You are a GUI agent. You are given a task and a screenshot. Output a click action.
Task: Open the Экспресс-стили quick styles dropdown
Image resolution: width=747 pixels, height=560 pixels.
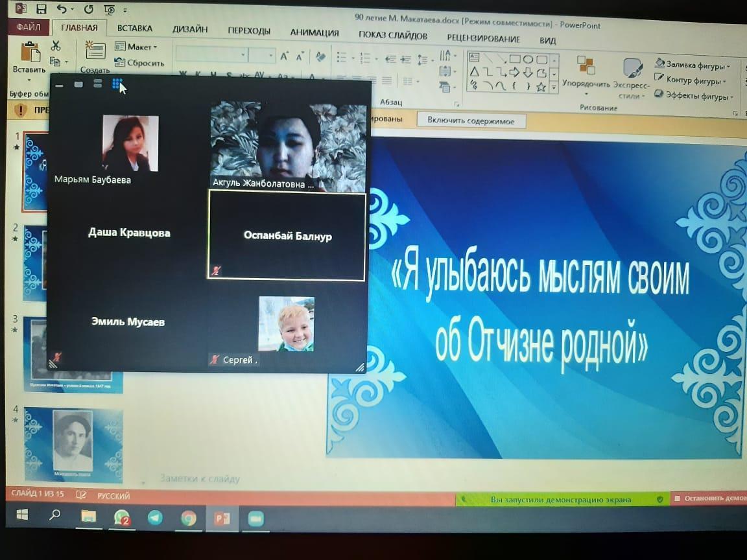point(631,78)
